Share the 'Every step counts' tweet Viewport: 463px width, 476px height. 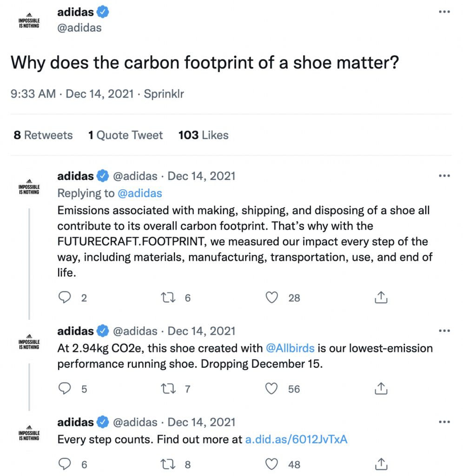(x=381, y=463)
